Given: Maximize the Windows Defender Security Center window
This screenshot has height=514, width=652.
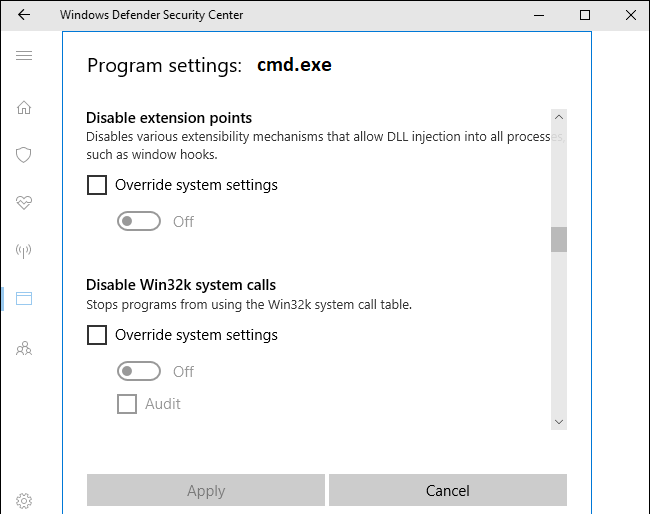Looking at the screenshot, I should [x=585, y=15].
